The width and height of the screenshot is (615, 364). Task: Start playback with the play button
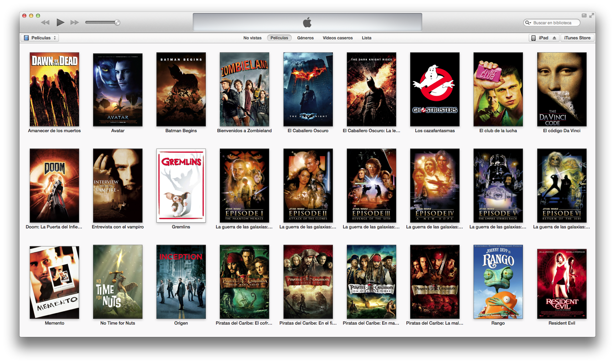click(x=60, y=23)
